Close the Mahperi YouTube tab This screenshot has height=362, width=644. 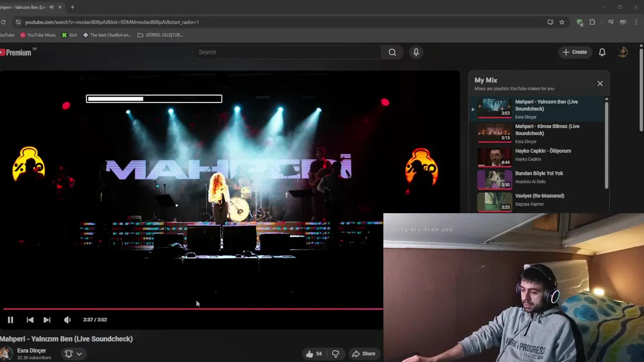pos(60,7)
